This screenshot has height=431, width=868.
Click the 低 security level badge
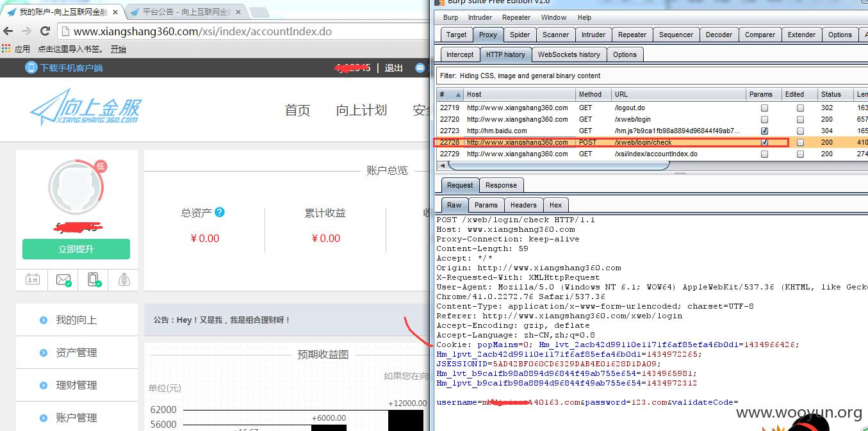(101, 167)
